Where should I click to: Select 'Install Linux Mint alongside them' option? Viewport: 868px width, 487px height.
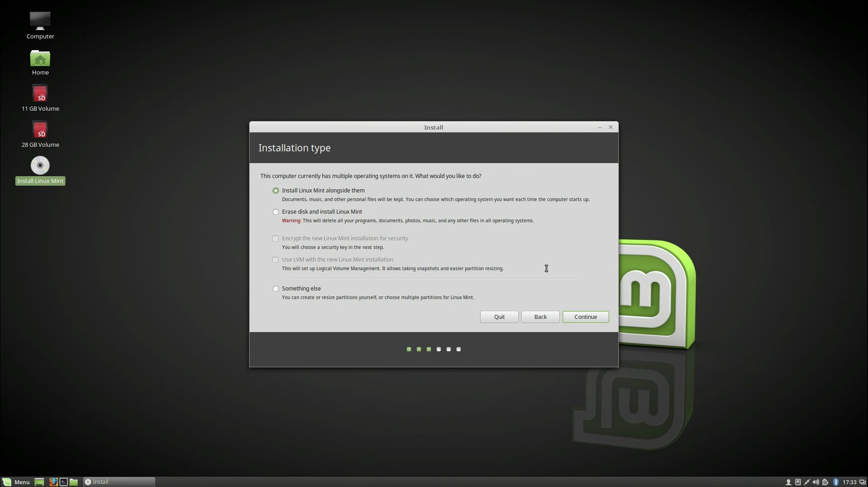point(276,191)
